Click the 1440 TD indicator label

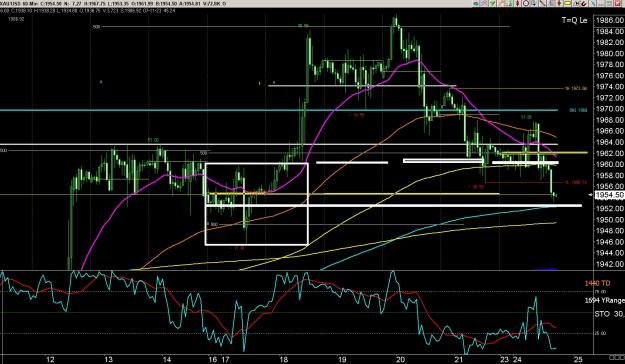[x=597, y=283]
